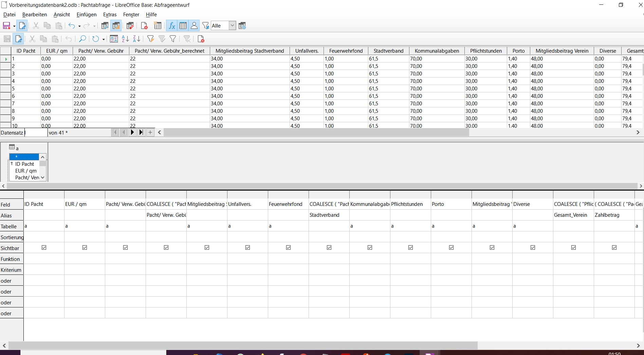Click the Distinct Values filter icon
The image size is (644, 355).
205,26
